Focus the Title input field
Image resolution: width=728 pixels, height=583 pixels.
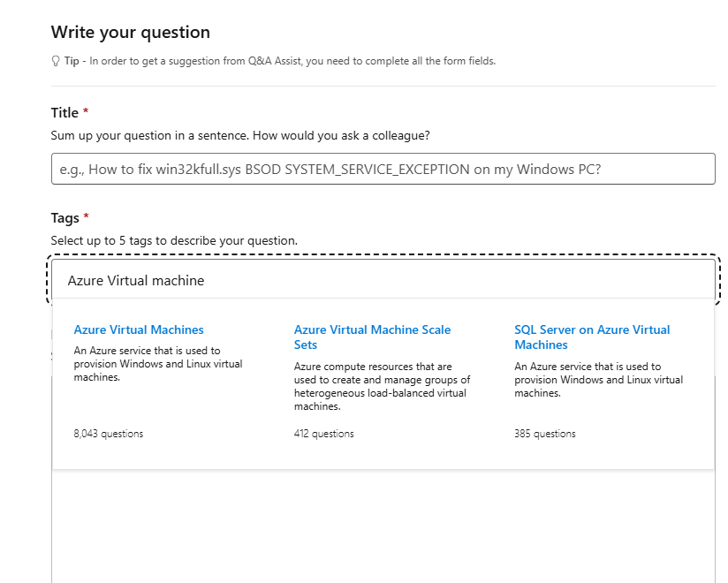[x=383, y=169]
